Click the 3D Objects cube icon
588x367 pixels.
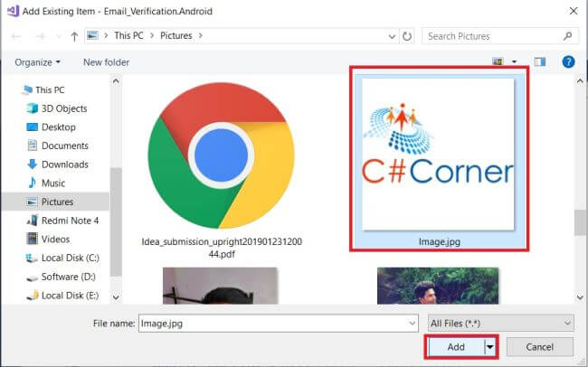[x=33, y=108]
